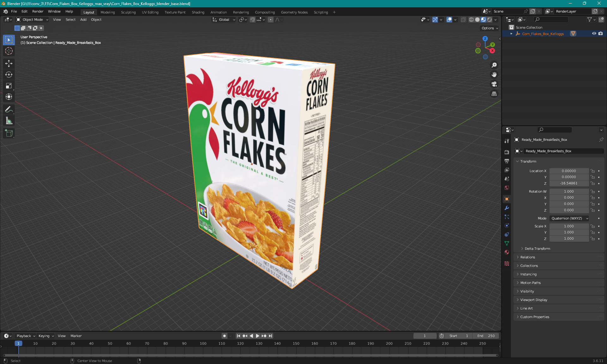
Task: Open the Object Mode dropdown
Action: pyautogui.click(x=32, y=20)
